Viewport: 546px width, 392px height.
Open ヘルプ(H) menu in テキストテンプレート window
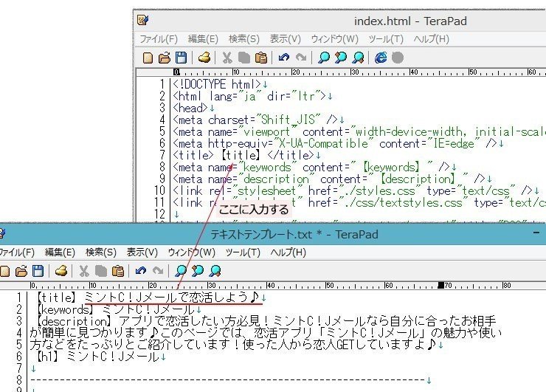point(288,252)
